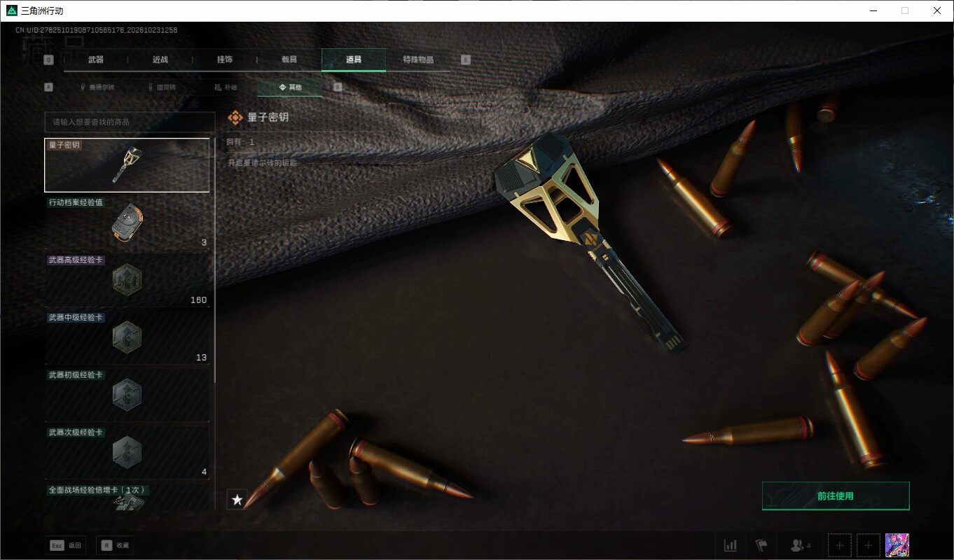Click the E next category key hint
The width and height of the screenshot is (954, 560).
coord(466,60)
